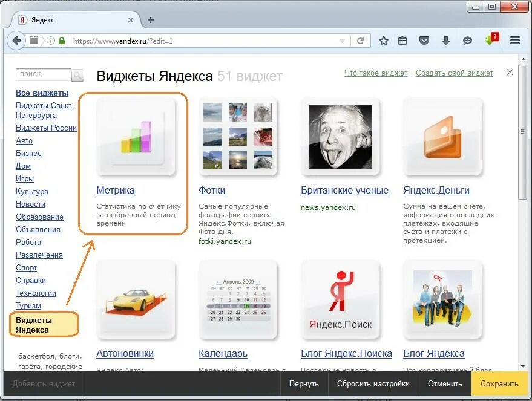Select the Развлечения category
This screenshot has width=532, height=401.
(x=39, y=255)
